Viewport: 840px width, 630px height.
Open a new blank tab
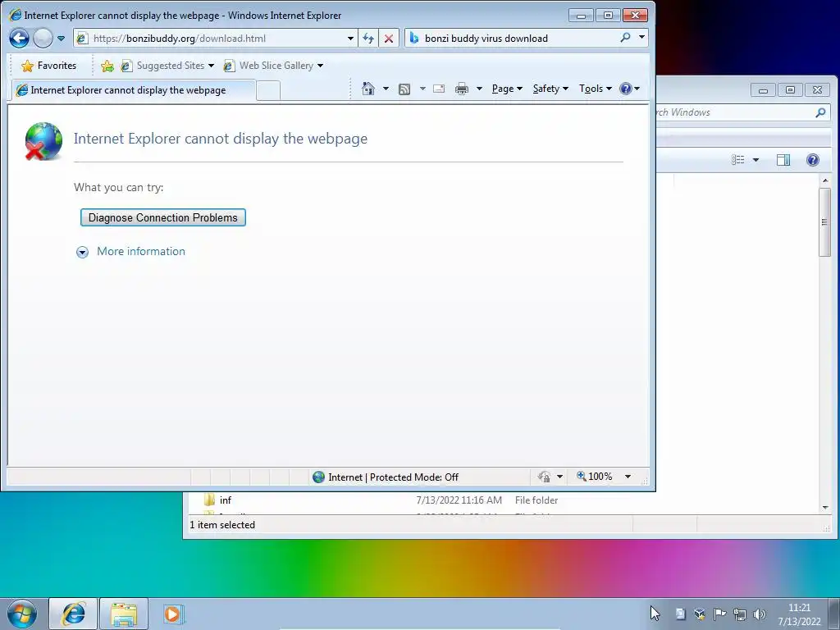(x=268, y=90)
